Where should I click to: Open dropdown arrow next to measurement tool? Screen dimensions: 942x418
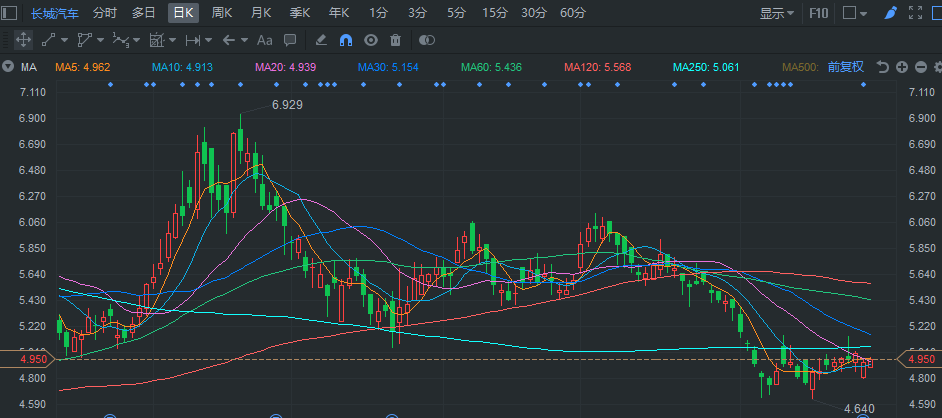tap(172, 40)
